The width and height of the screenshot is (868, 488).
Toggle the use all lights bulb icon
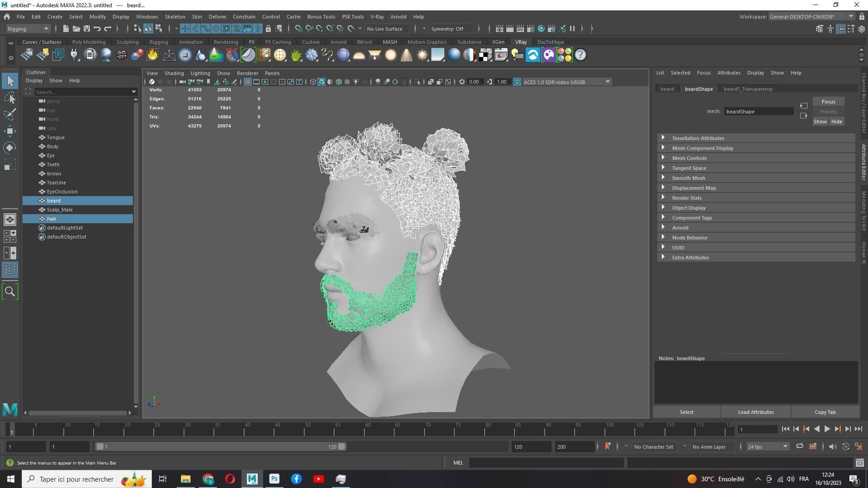[x=356, y=82]
